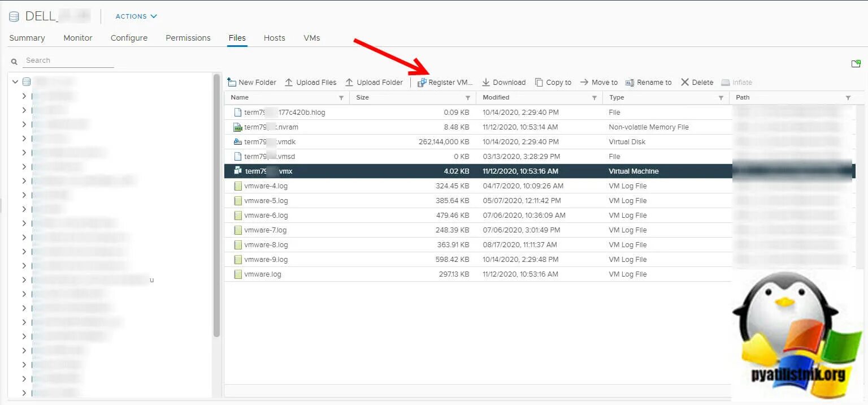The height and width of the screenshot is (405, 868).
Task: Open the Type column filter
Action: click(721, 98)
